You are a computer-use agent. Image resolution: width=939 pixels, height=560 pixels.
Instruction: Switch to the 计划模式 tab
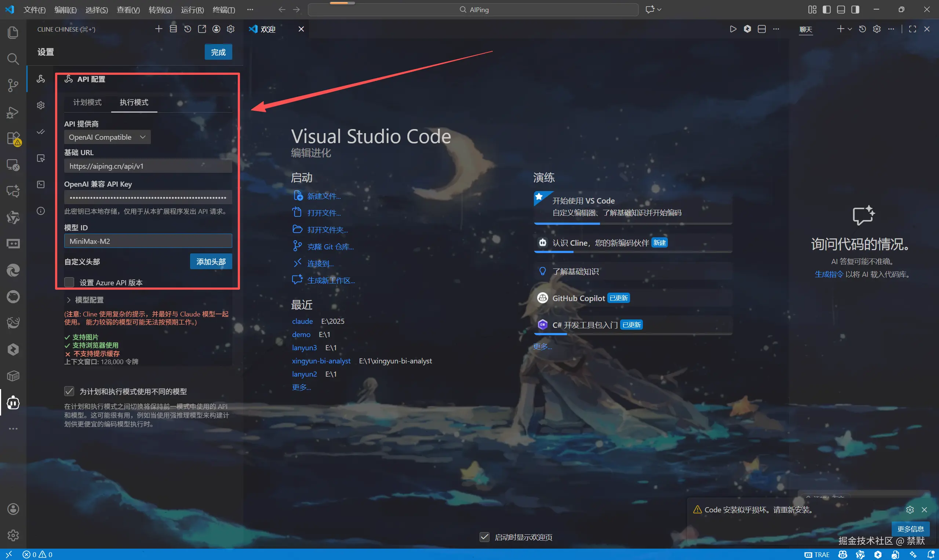tap(87, 102)
